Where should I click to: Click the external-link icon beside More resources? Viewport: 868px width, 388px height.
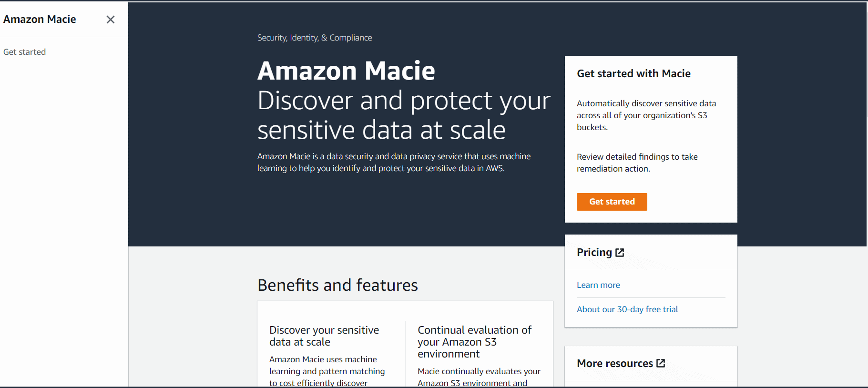[x=661, y=363]
